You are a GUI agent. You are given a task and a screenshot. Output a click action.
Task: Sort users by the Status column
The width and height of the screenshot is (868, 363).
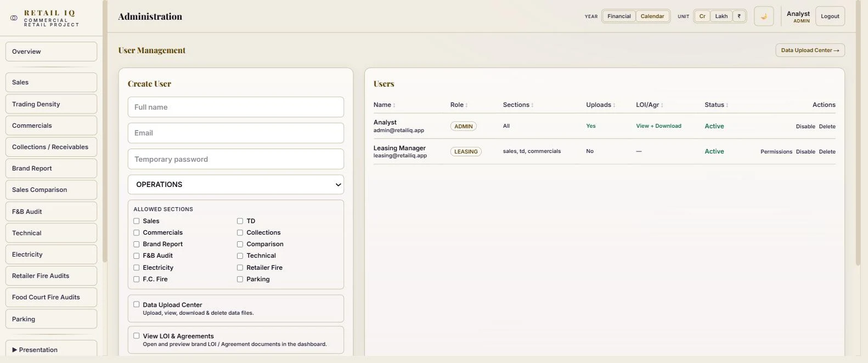(x=716, y=105)
